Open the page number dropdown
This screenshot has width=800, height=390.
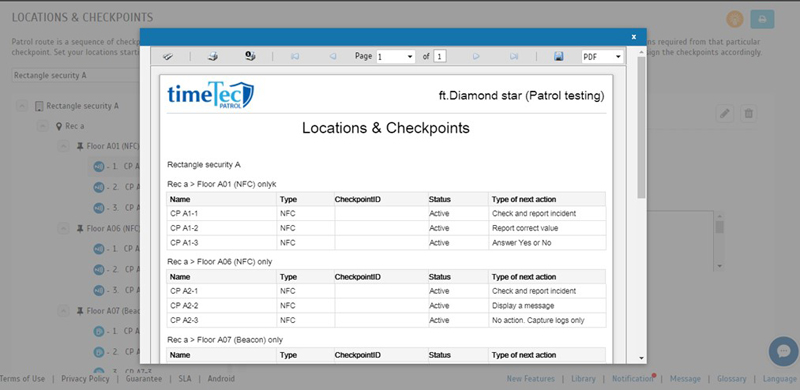tap(395, 57)
